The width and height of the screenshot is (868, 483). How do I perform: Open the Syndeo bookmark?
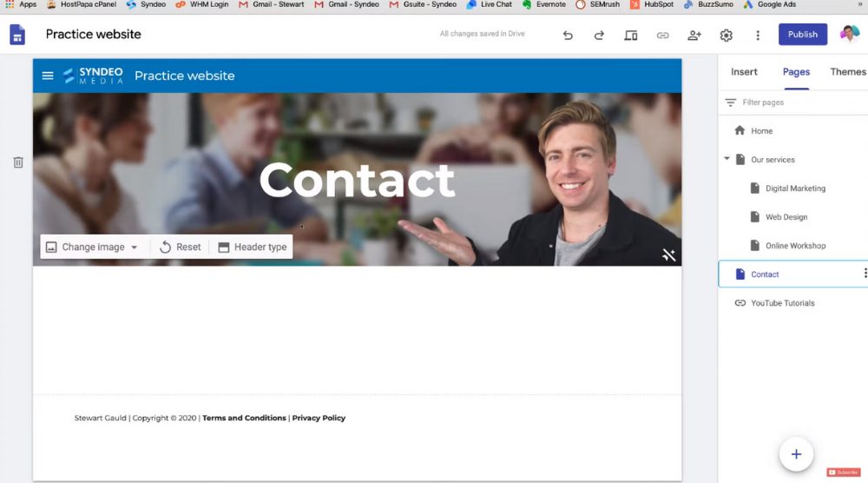[x=146, y=4]
